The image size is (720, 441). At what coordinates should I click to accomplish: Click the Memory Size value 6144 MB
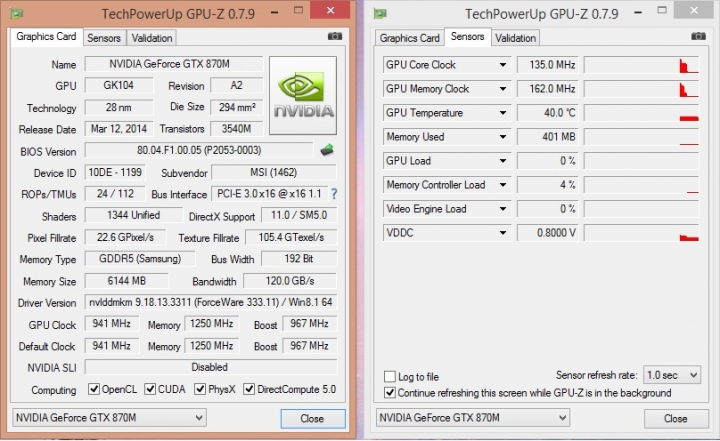(126, 281)
